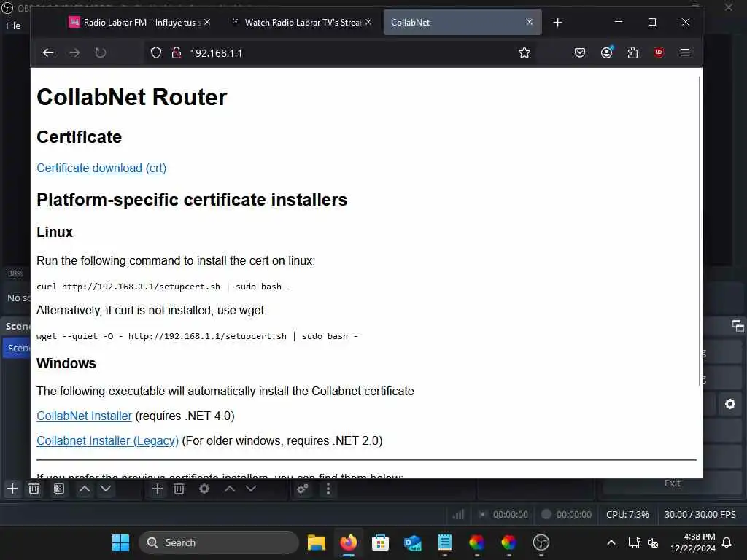Remove scene using the OBS scenes trash icon
The width and height of the screenshot is (747, 560).
(x=34, y=489)
